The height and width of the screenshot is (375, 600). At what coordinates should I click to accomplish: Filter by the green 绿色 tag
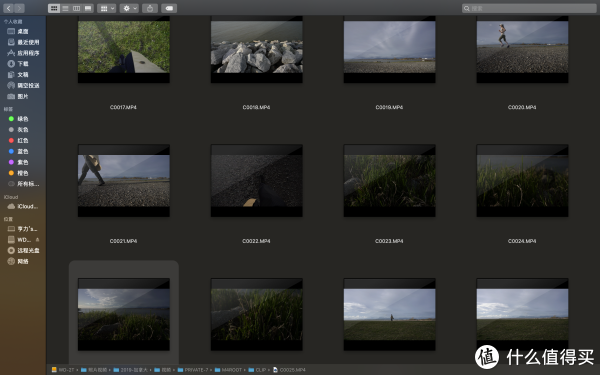click(23, 119)
